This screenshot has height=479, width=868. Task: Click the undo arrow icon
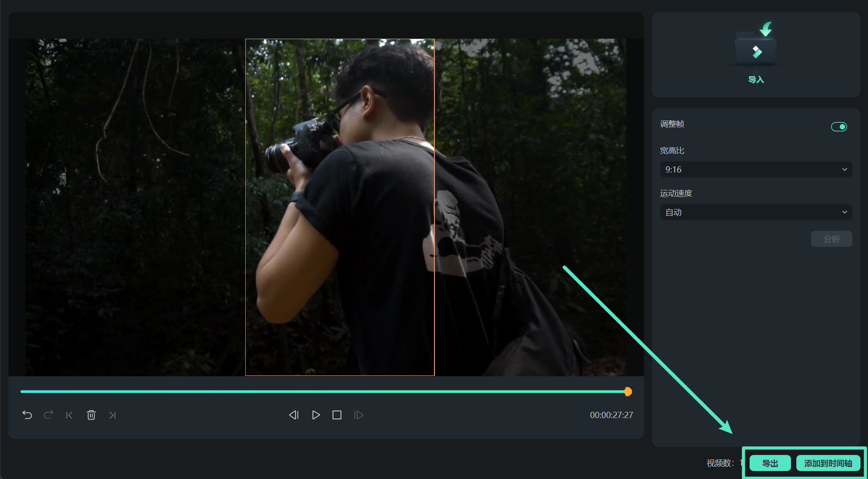tap(27, 415)
